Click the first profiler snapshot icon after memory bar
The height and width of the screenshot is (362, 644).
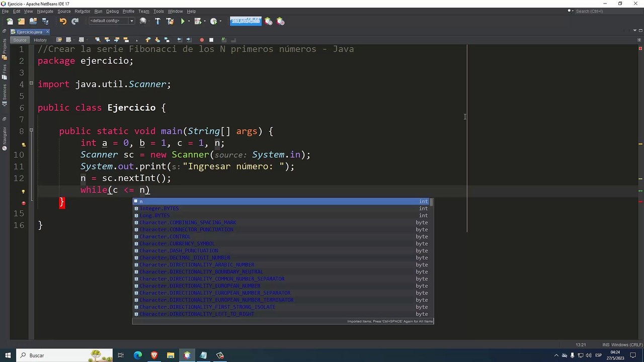click(269, 21)
